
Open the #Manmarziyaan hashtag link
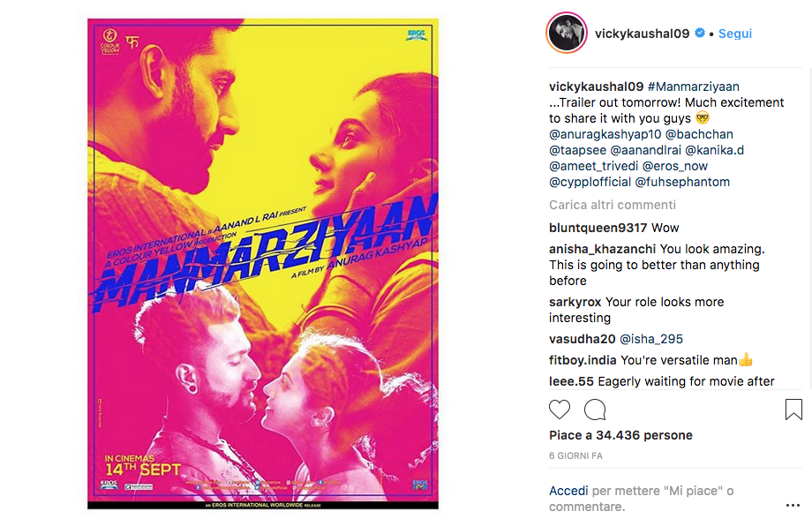point(694,86)
